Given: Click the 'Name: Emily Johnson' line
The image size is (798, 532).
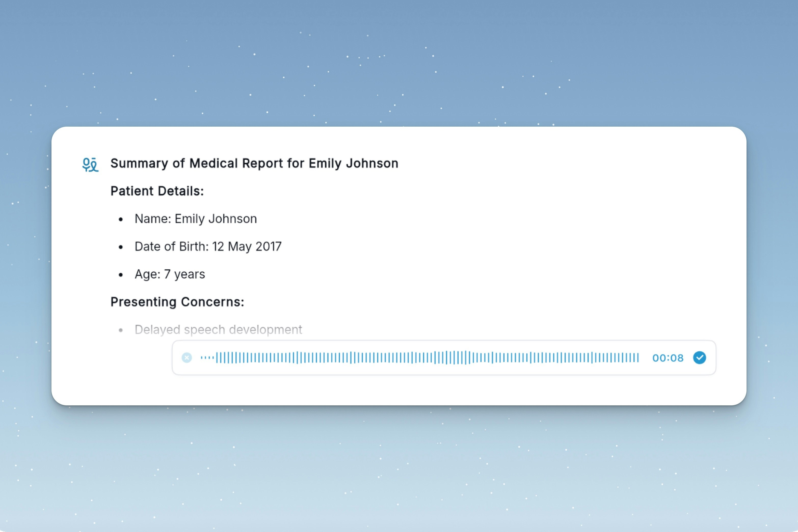Looking at the screenshot, I should [x=195, y=219].
